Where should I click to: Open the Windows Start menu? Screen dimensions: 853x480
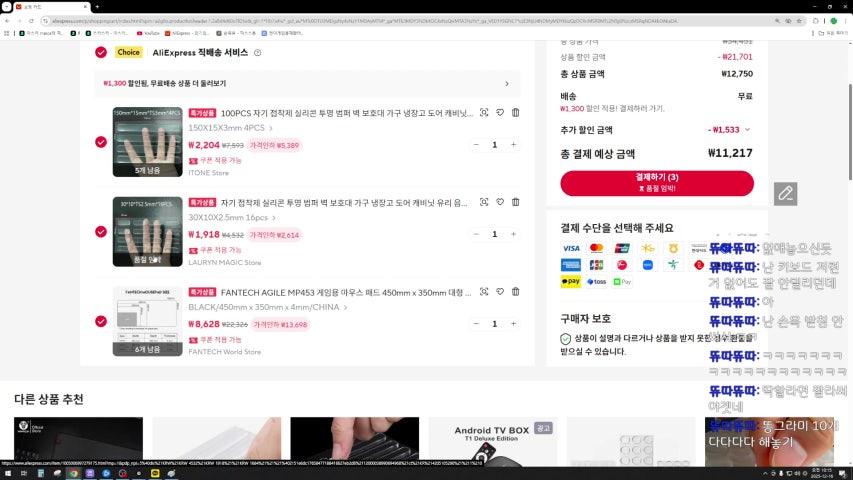click(8, 473)
